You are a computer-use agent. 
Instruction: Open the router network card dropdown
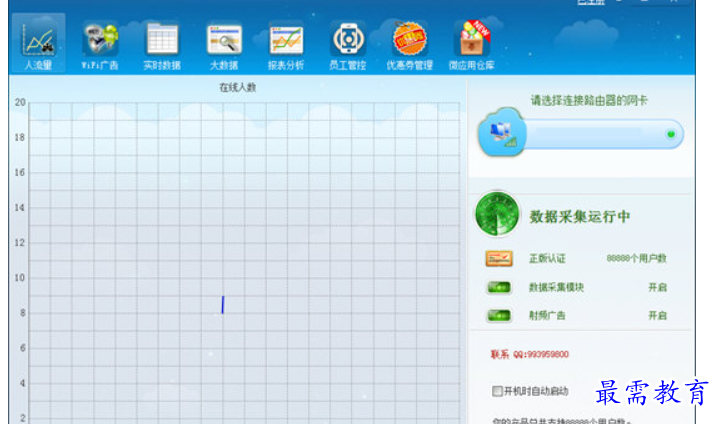coord(604,134)
